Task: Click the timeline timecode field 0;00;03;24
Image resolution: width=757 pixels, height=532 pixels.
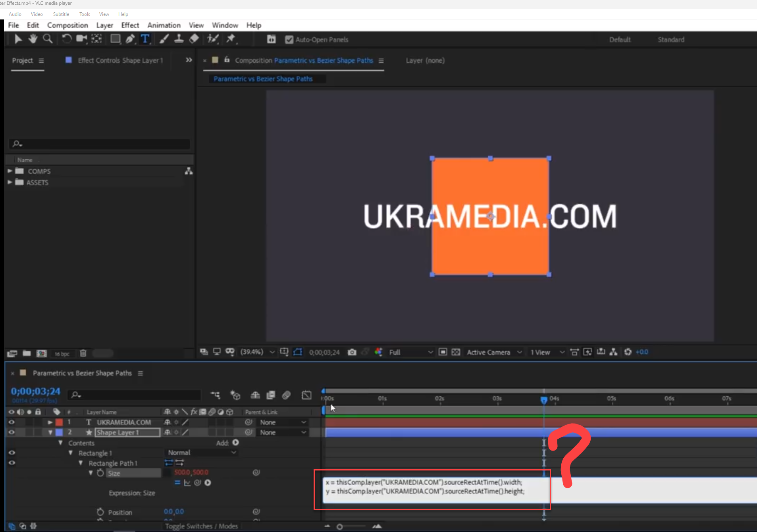Action: (35, 391)
